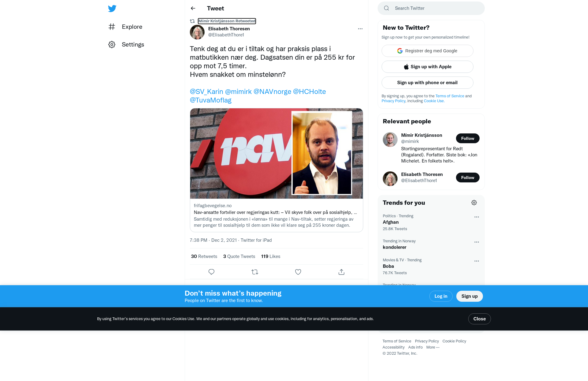The image size is (588, 381).
Task: Share the tweet via the share icon
Action: point(341,272)
